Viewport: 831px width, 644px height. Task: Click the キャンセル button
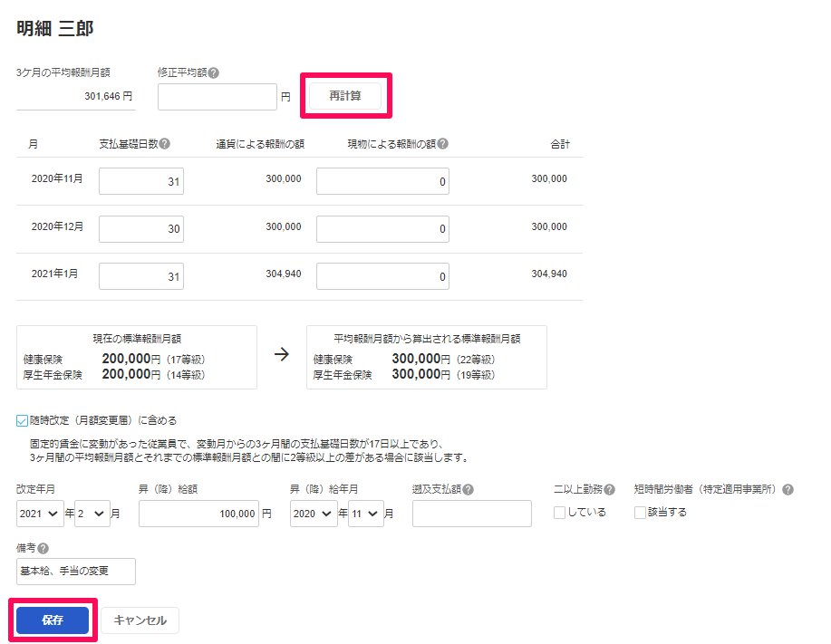pyautogui.click(x=140, y=620)
